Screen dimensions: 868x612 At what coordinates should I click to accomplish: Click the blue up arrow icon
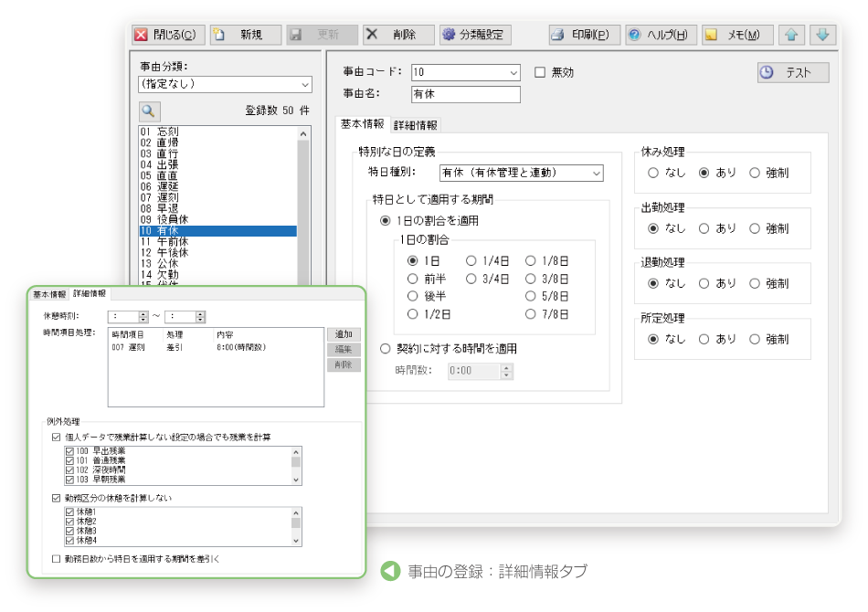click(791, 35)
